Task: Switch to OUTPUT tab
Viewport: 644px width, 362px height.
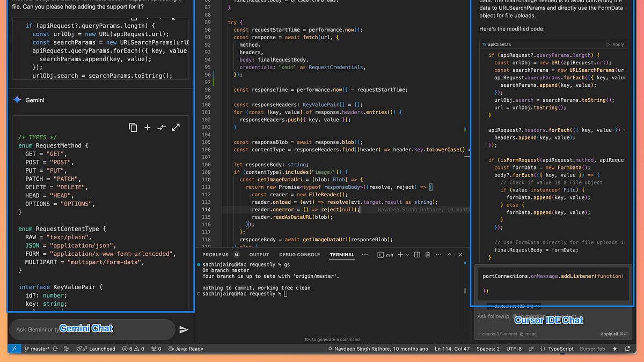Action: 259,255
